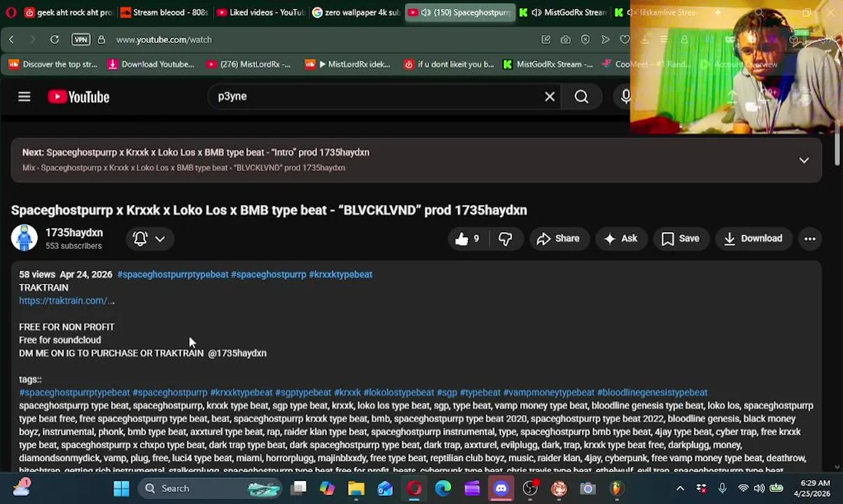Click the send to Flow arrow icon
Screen dimensions: 843x504
click(x=605, y=40)
